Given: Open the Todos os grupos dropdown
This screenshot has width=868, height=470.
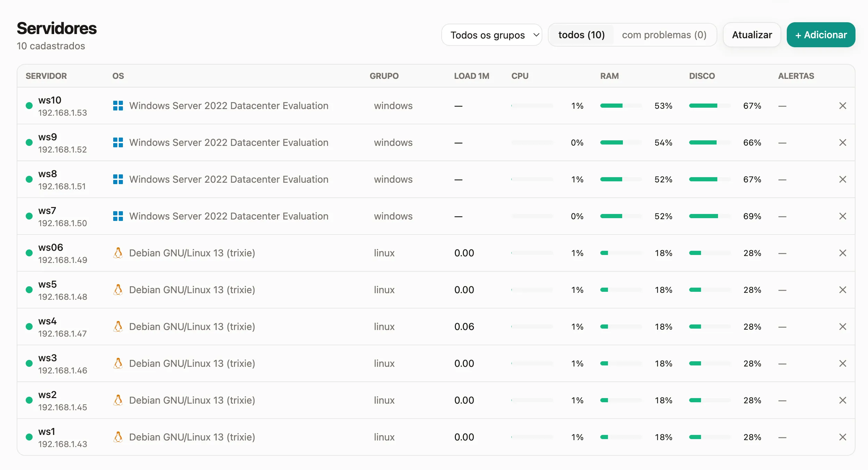Looking at the screenshot, I should coord(492,35).
